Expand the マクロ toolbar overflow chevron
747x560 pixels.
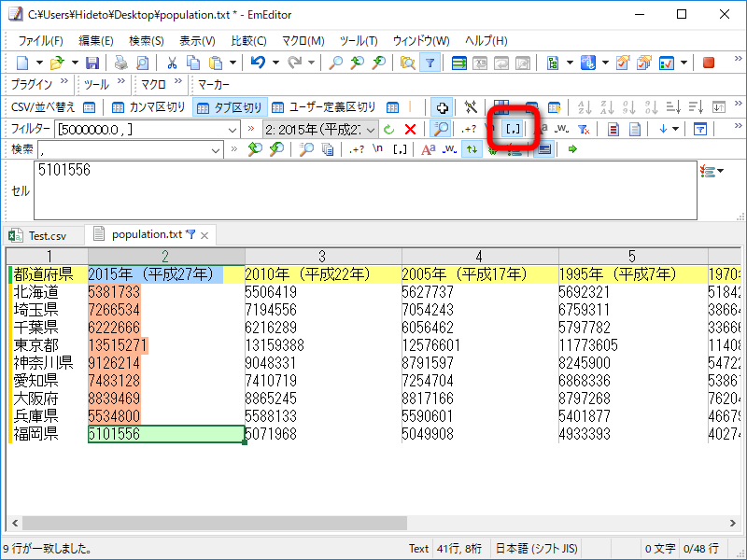[x=178, y=81]
